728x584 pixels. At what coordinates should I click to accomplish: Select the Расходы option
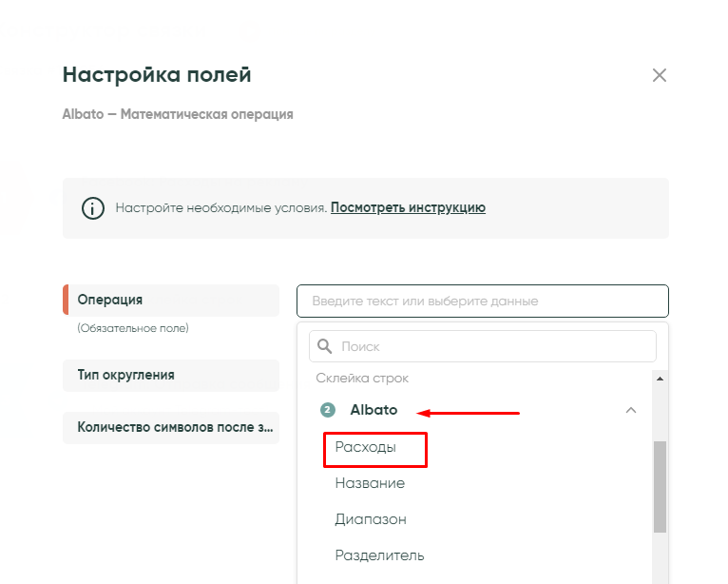tap(365, 447)
